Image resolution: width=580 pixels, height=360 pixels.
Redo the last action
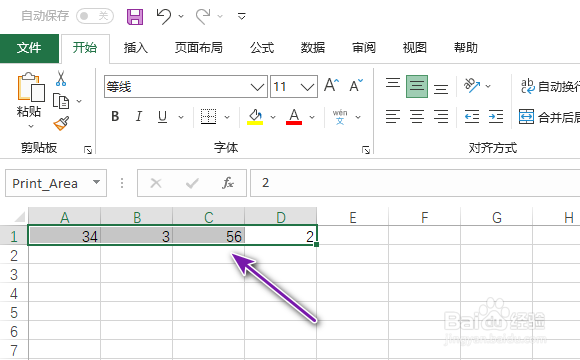point(203,17)
